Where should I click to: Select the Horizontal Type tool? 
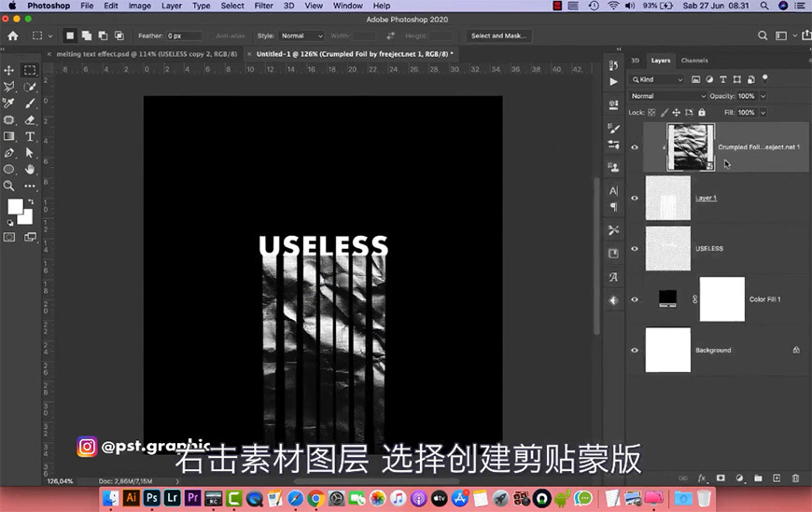click(x=30, y=136)
